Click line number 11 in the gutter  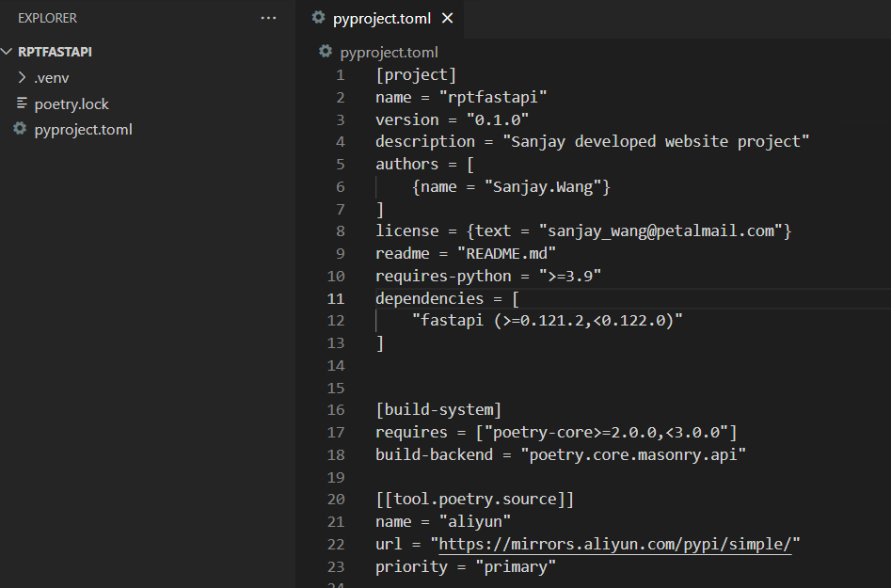coord(336,299)
